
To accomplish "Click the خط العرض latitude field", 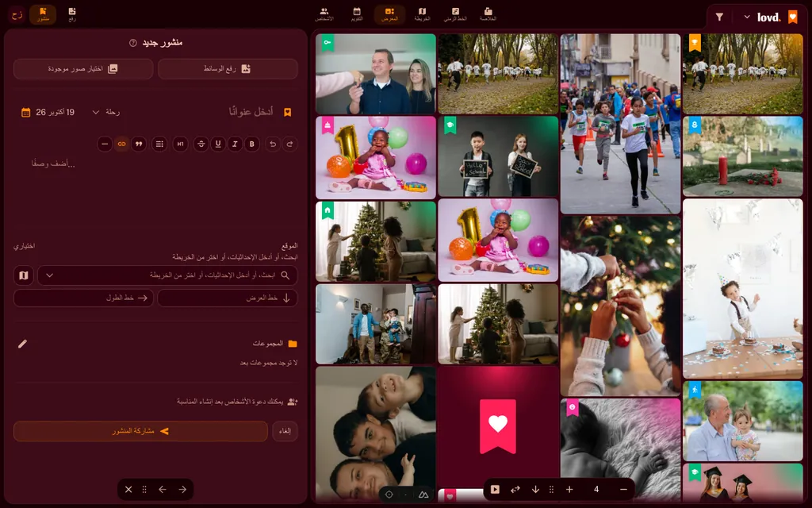I will tap(228, 298).
